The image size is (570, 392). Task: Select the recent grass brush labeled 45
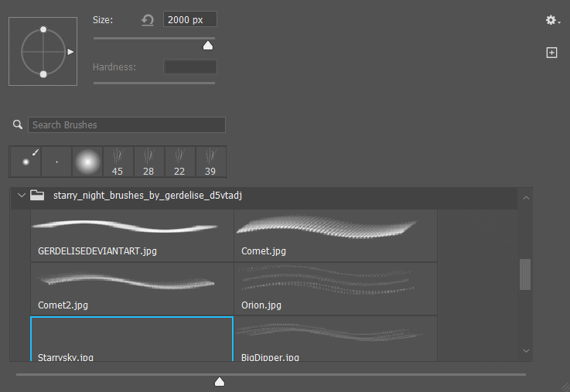pyautogui.click(x=118, y=162)
